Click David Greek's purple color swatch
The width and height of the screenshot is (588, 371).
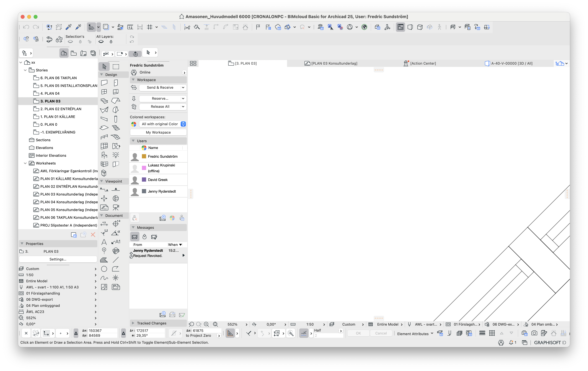pyautogui.click(x=144, y=180)
